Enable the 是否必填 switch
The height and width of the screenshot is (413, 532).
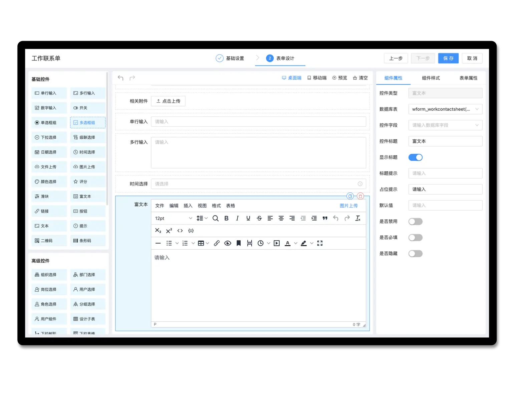(x=416, y=238)
